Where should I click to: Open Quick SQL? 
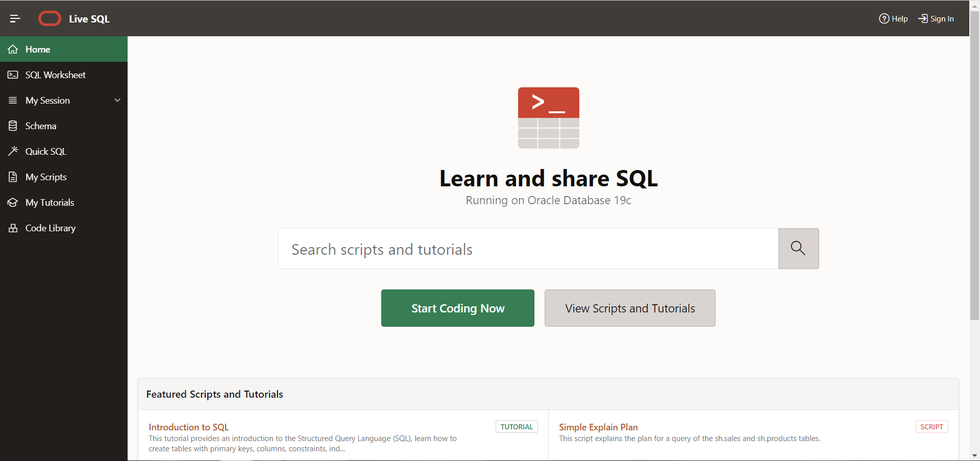coord(45,151)
